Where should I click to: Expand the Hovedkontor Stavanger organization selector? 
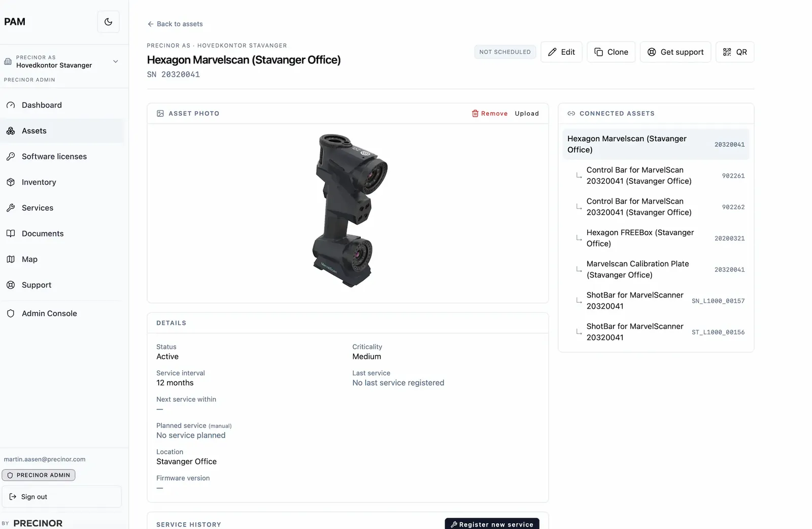click(x=61, y=61)
